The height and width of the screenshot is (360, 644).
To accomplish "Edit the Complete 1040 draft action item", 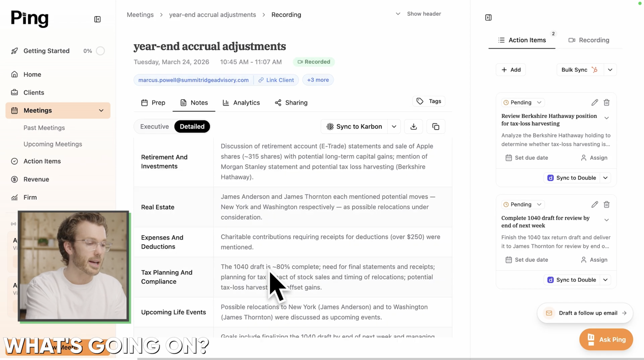I will tap(595, 205).
